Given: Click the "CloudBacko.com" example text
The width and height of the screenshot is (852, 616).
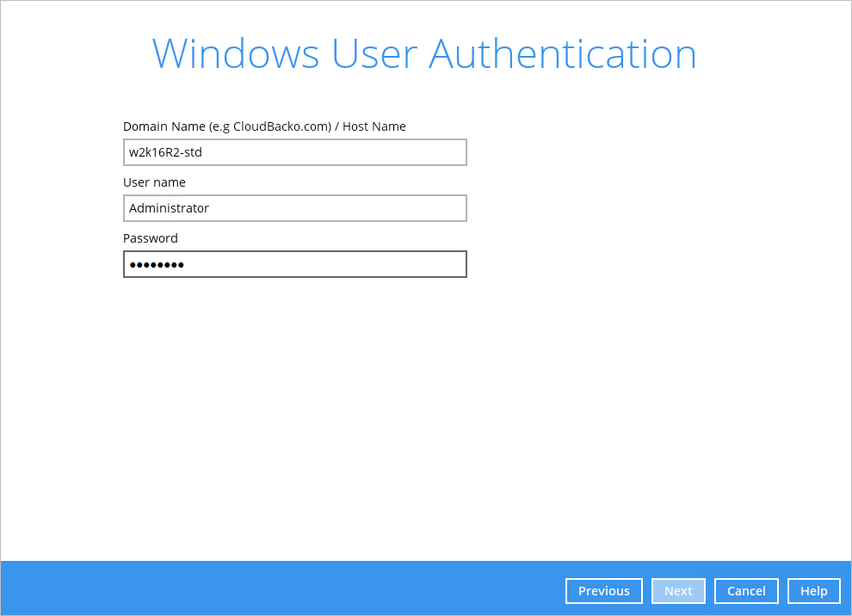Looking at the screenshot, I should [x=281, y=126].
